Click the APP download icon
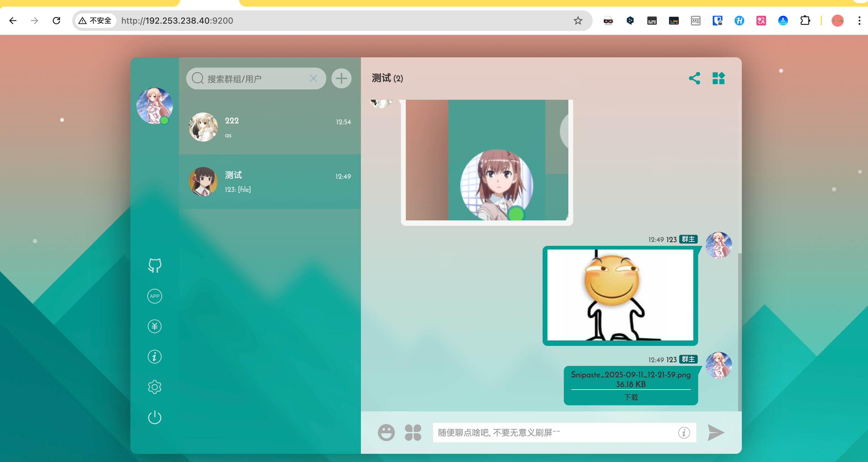 [155, 296]
